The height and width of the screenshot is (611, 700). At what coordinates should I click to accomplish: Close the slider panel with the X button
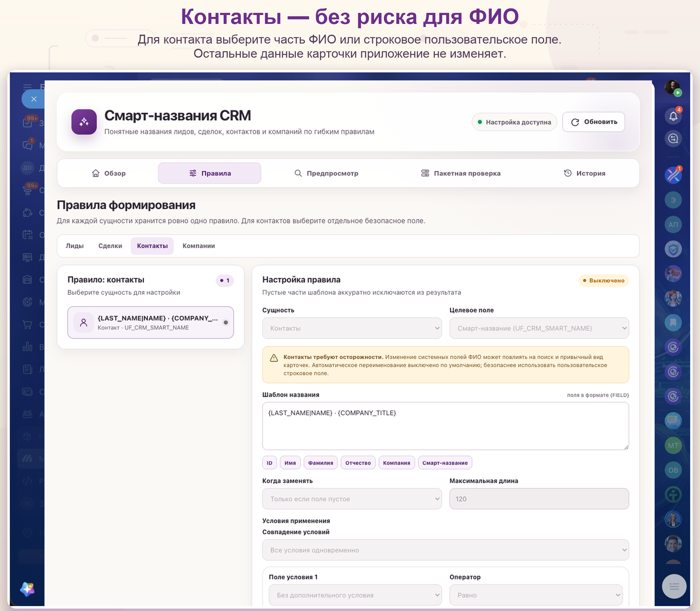point(34,99)
